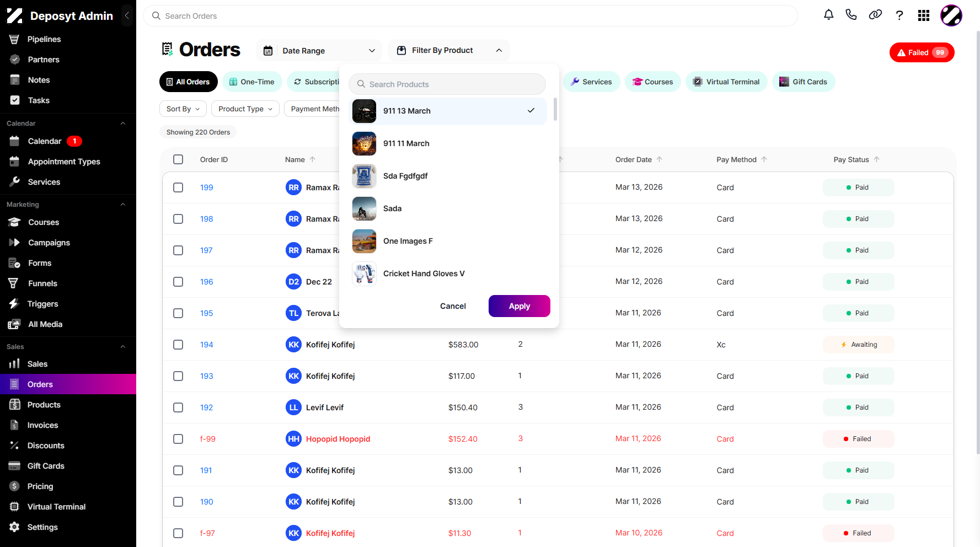Click Apply in product filter
The width and height of the screenshot is (980, 547).
click(x=520, y=306)
